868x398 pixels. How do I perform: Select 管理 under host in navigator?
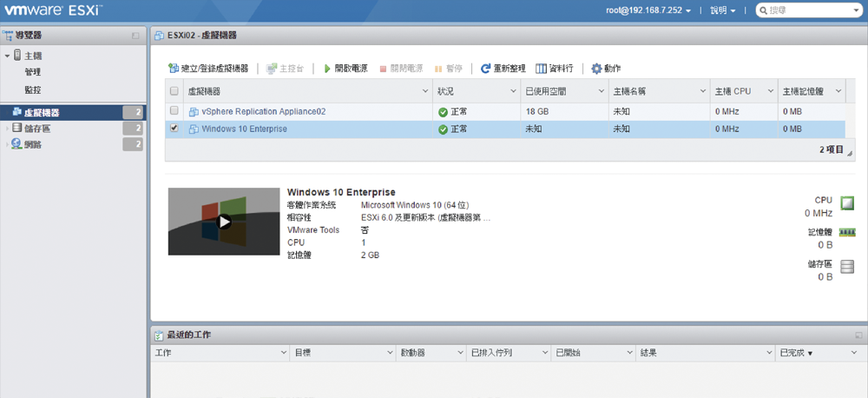point(33,72)
